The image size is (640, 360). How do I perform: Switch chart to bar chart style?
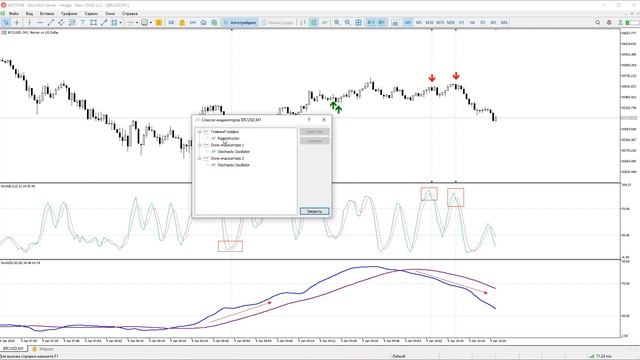click(303, 22)
